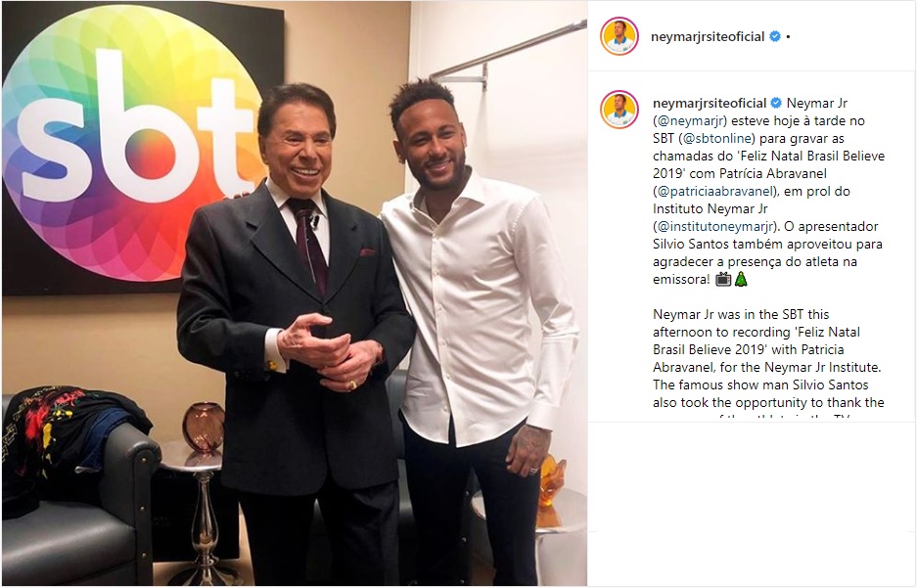
Task: Click the profile avatar beside the caption
Action: pos(619,110)
